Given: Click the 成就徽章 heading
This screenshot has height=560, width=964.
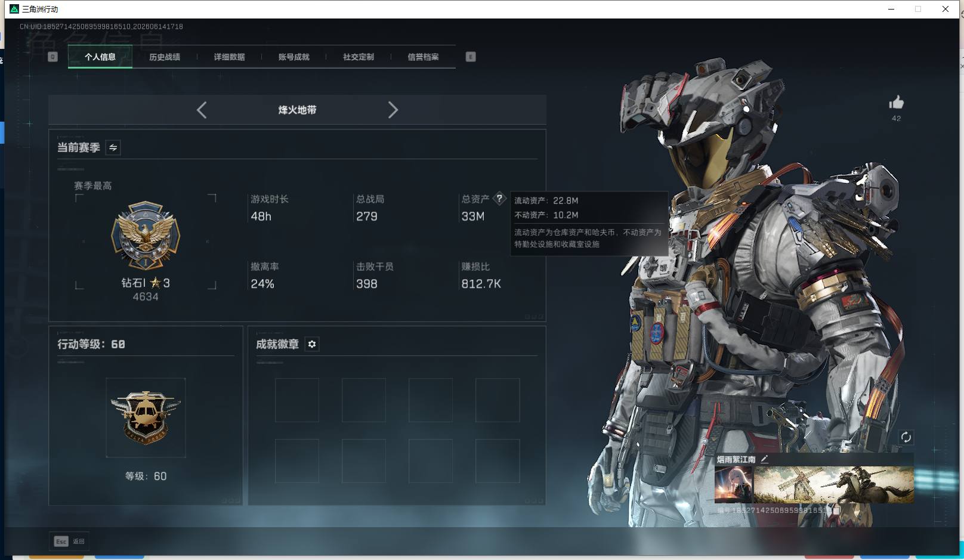Looking at the screenshot, I should click(x=277, y=344).
